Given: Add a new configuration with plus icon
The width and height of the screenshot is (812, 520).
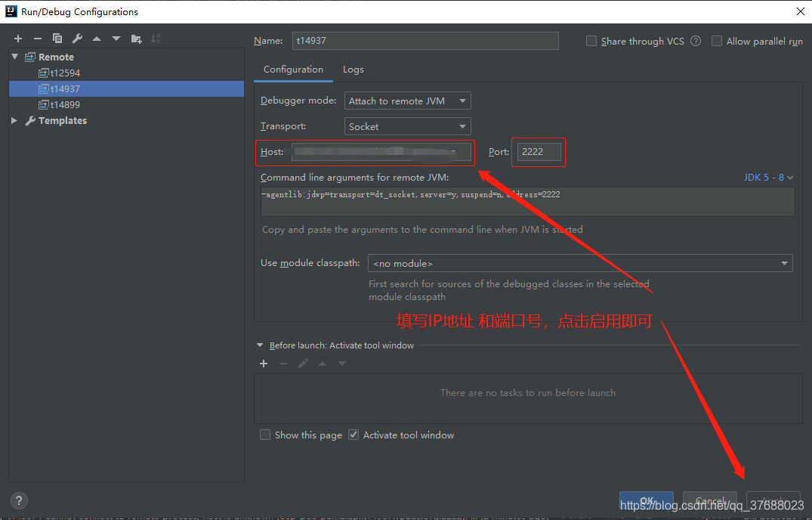Looking at the screenshot, I should [x=18, y=39].
